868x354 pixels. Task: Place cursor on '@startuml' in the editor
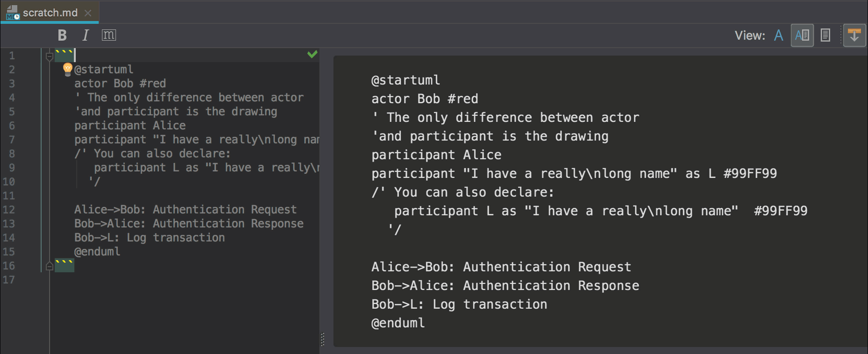tap(104, 70)
